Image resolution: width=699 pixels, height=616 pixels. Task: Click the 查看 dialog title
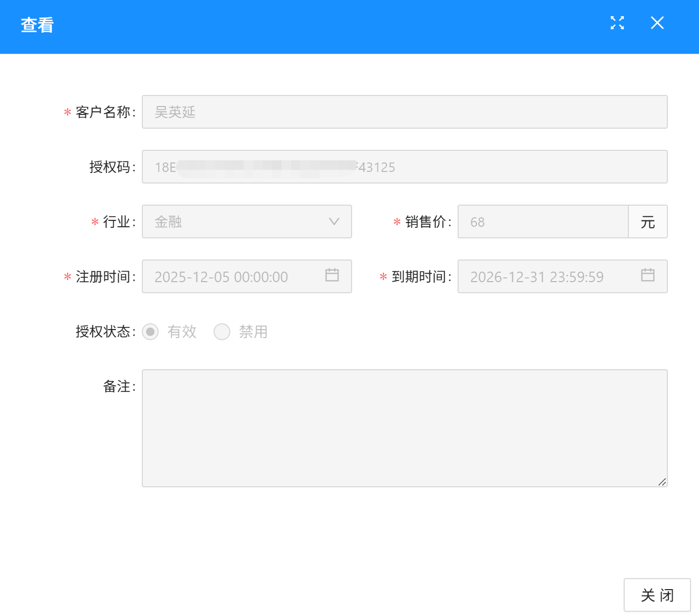(x=37, y=25)
